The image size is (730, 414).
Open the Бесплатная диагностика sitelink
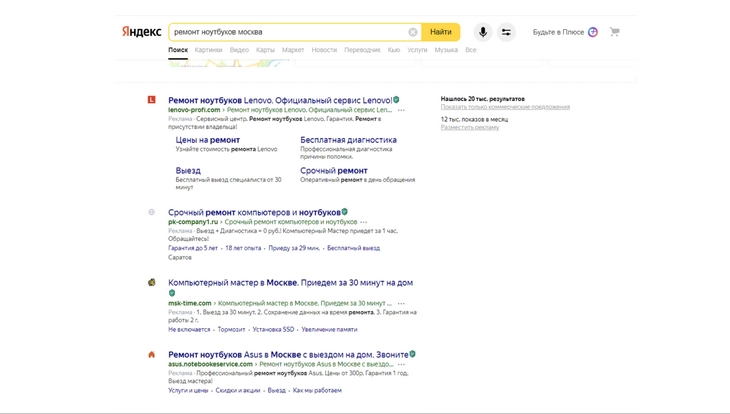coord(348,140)
